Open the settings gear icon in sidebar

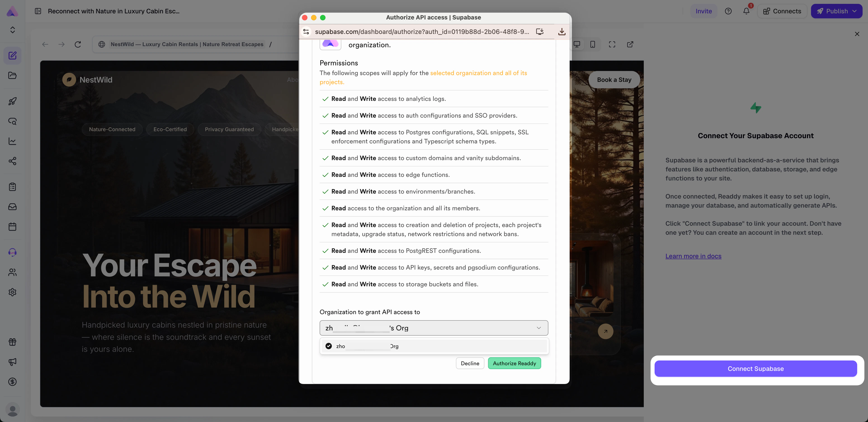(12, 292)
